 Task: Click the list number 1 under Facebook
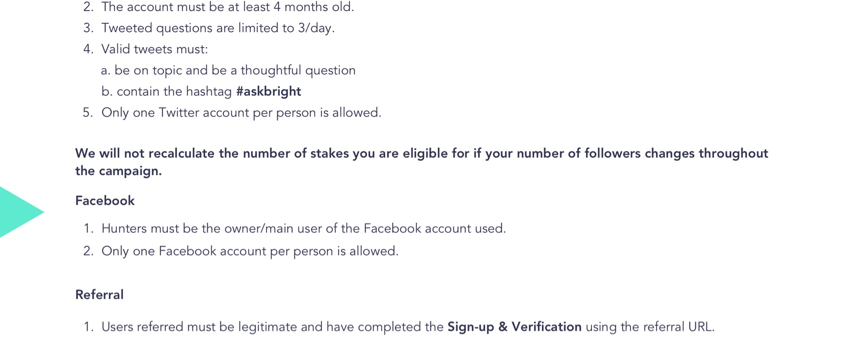[88, 228]
